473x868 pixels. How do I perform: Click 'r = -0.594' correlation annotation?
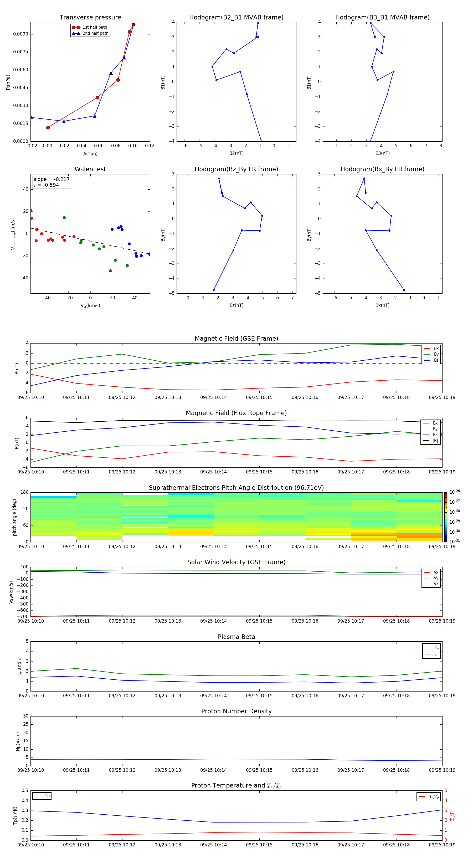(x=47, y=185)
